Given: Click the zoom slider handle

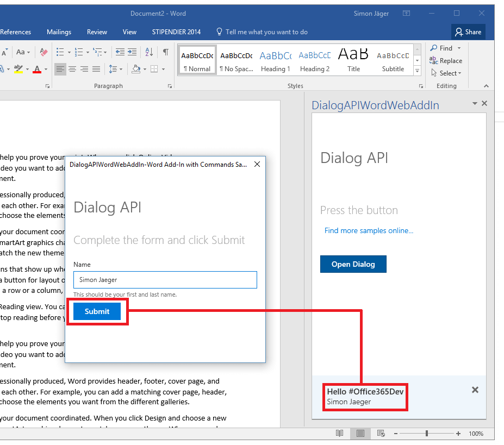Looking at the screenshot, I should (x=427, y=433).
